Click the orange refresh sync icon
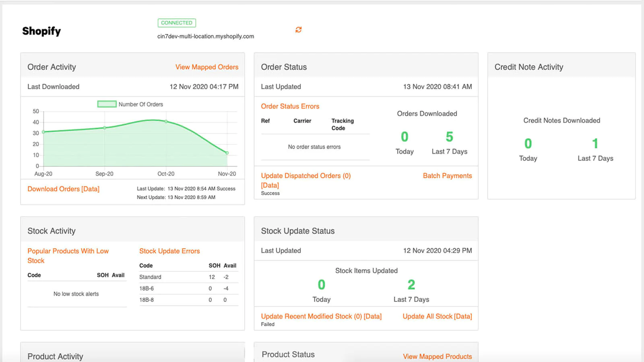Screen dimensions: 644x362 tap(298, 30)
